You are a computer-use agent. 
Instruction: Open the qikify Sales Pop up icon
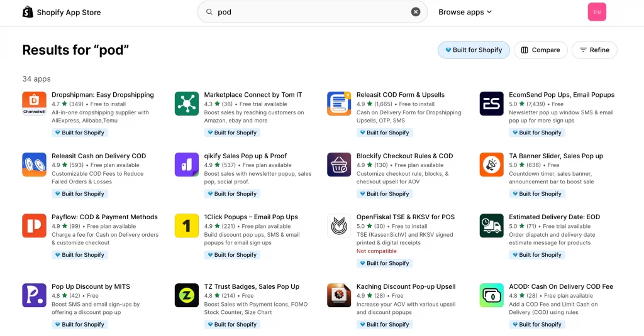(x=186, y=165)
